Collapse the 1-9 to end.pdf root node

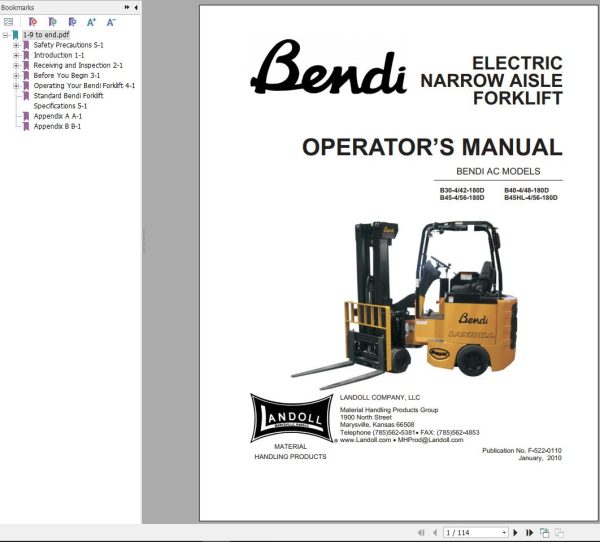coord(5,35)
